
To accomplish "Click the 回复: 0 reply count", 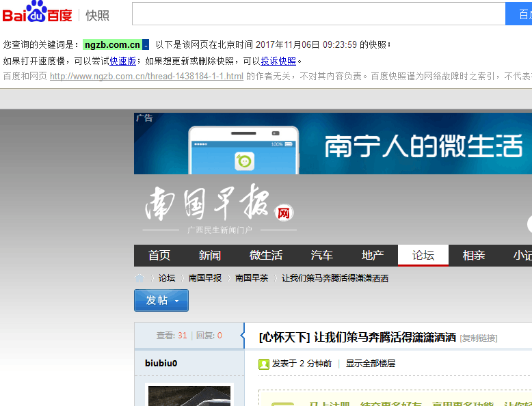I will pos(209,336).
